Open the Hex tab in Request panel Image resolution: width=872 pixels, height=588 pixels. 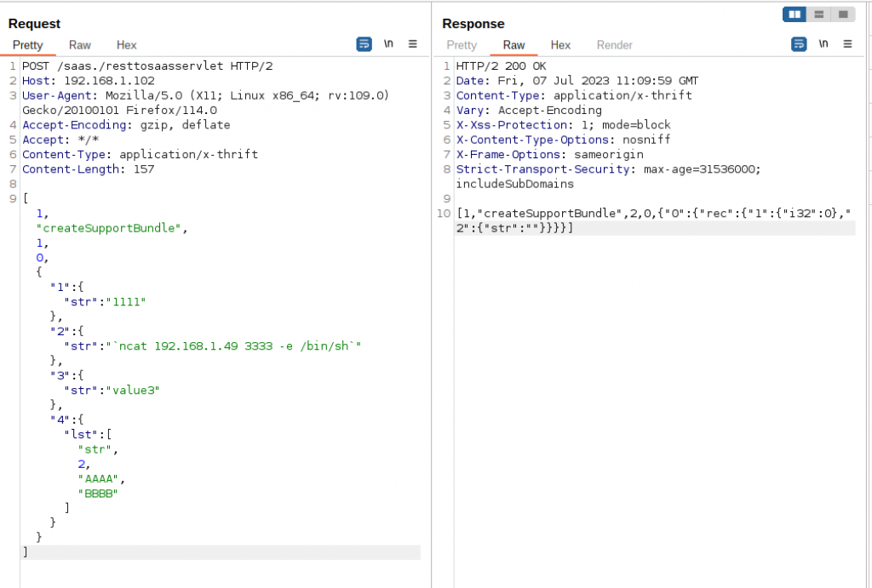point(126,45)
